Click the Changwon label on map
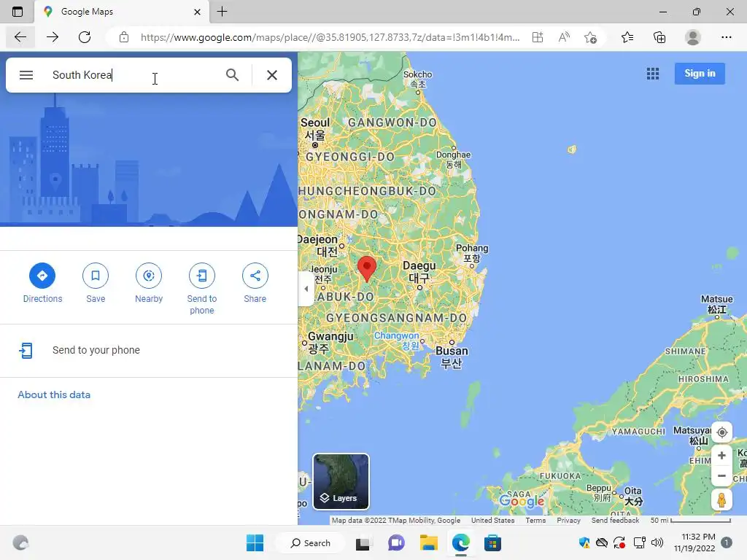 pyautogui.click(x=396, y=340)
